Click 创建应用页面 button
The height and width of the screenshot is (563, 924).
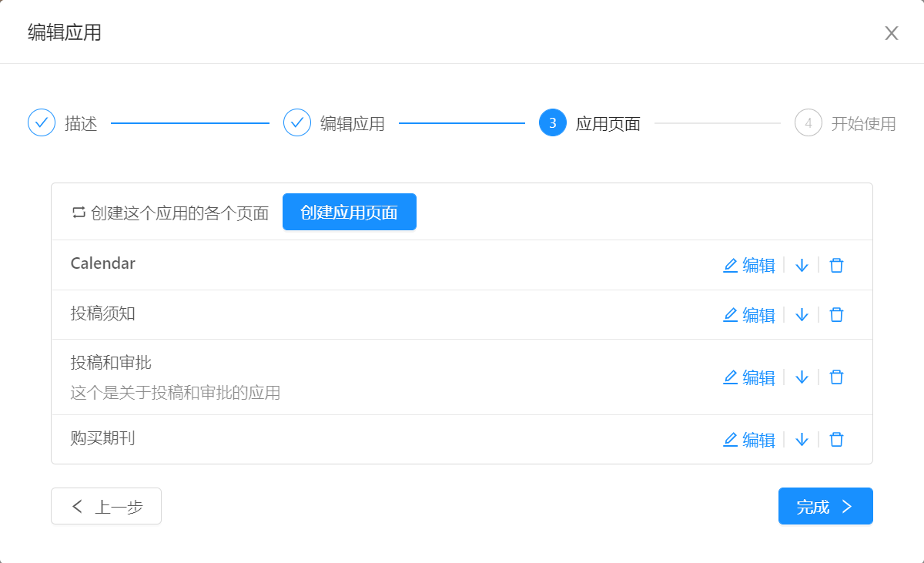coord(350,212)
